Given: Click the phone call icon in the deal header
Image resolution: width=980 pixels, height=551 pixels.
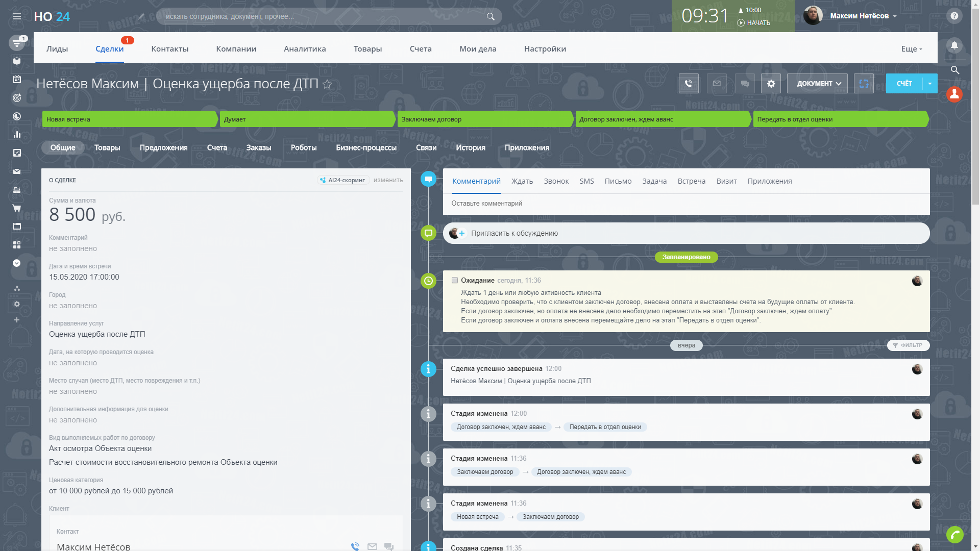Looking at the screenshot, I should tap(689, 84).
